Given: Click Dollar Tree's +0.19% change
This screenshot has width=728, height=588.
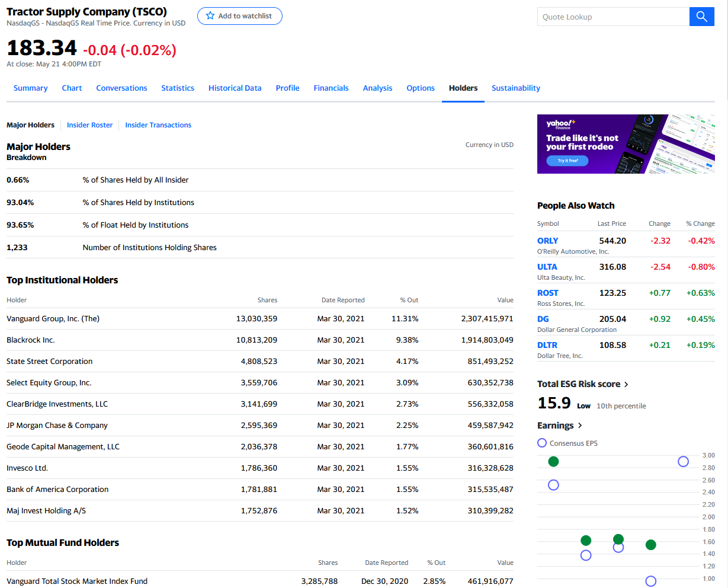Looking at the screenshot, I should 701,345.
